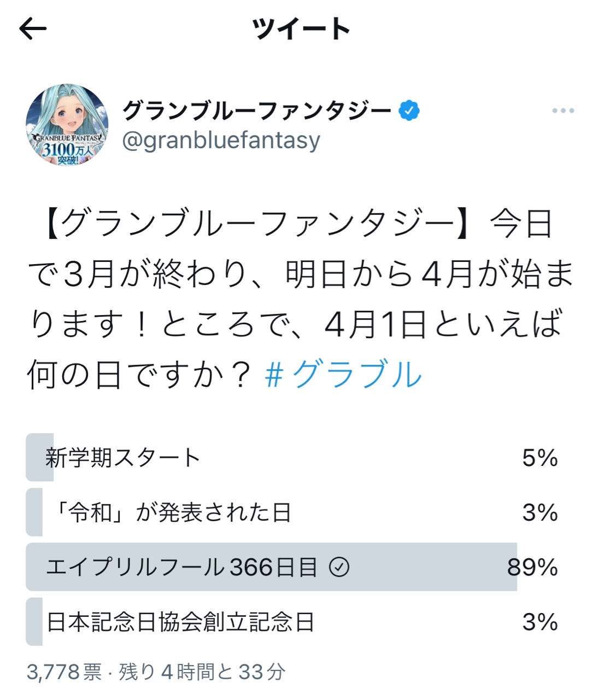Open the #グラブル hashtag

tap(343, 375)
